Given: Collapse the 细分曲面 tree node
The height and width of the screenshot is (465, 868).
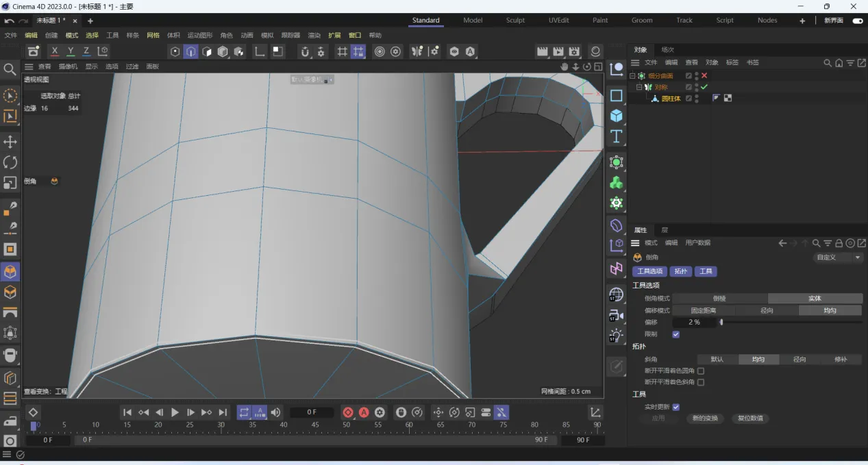Looking at the screenshot, I should 632,76.
